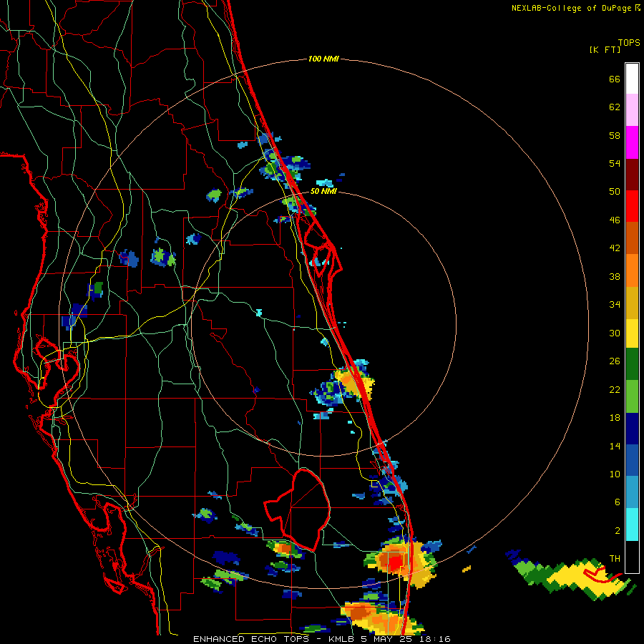Click the 2 scale label
Viewport: 644px width, 644px height.
(x=618, y=531)
